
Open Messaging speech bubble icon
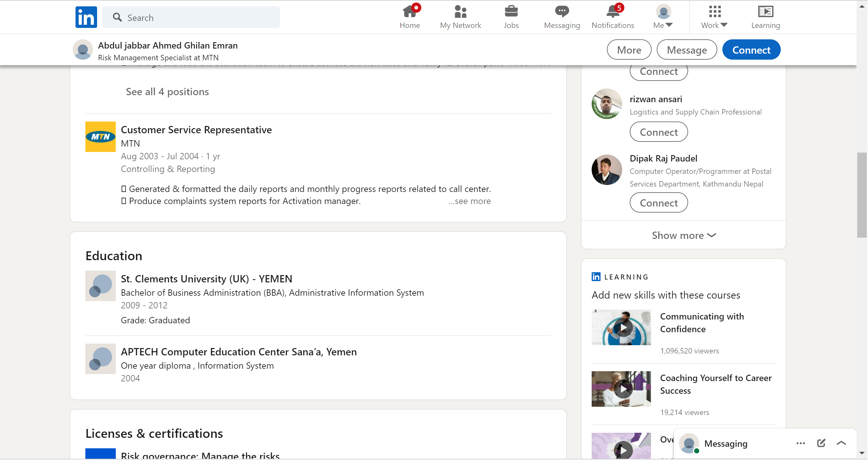pos(562,12)
